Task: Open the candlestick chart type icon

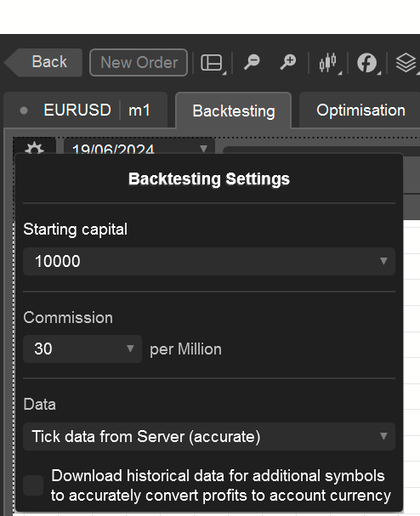Action: (x=328, y=63)
